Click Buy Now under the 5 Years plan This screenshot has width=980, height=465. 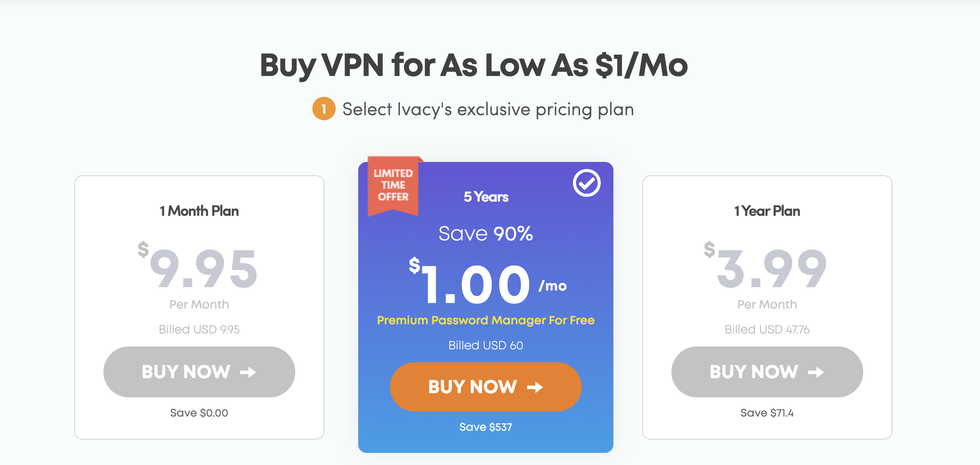pos(485,387)
